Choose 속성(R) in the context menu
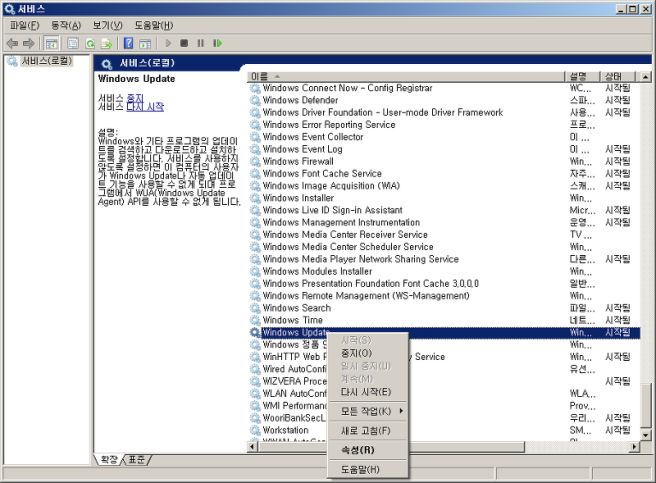656x483 pixels. [368, 450]
